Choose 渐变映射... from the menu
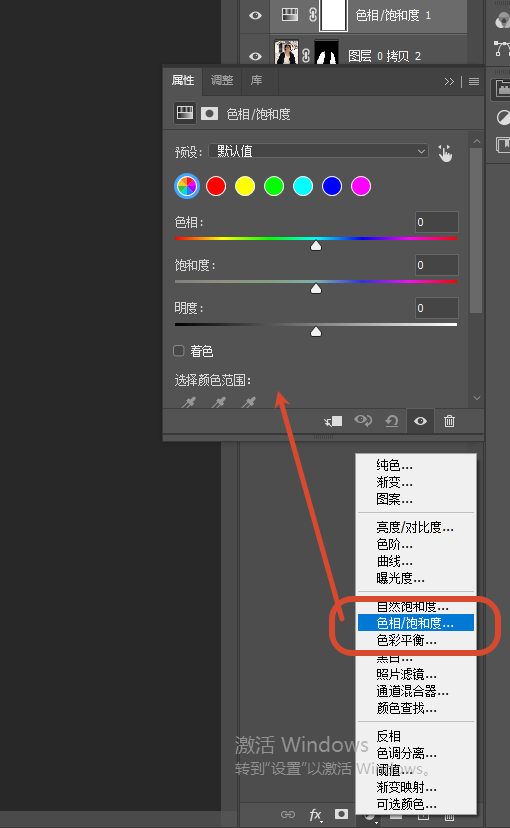The image size is (510, 828). click(407, 787)
